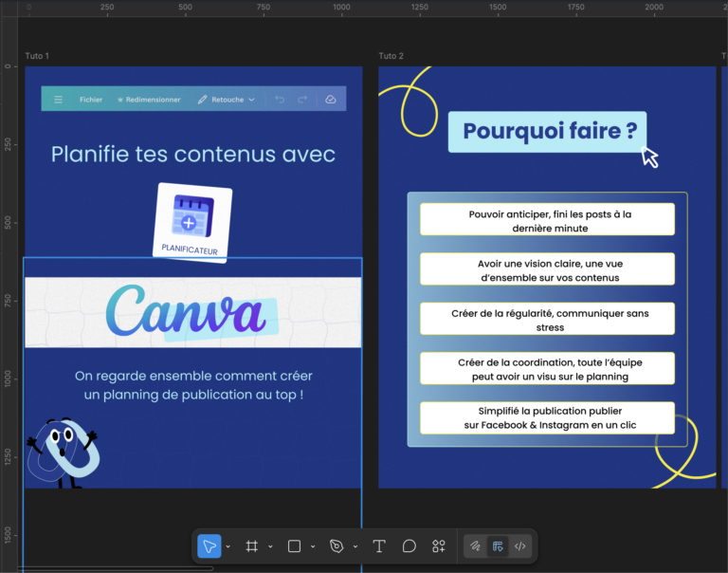
Task: Expand the Frame tool options chevron
Action: coord(271,546)
